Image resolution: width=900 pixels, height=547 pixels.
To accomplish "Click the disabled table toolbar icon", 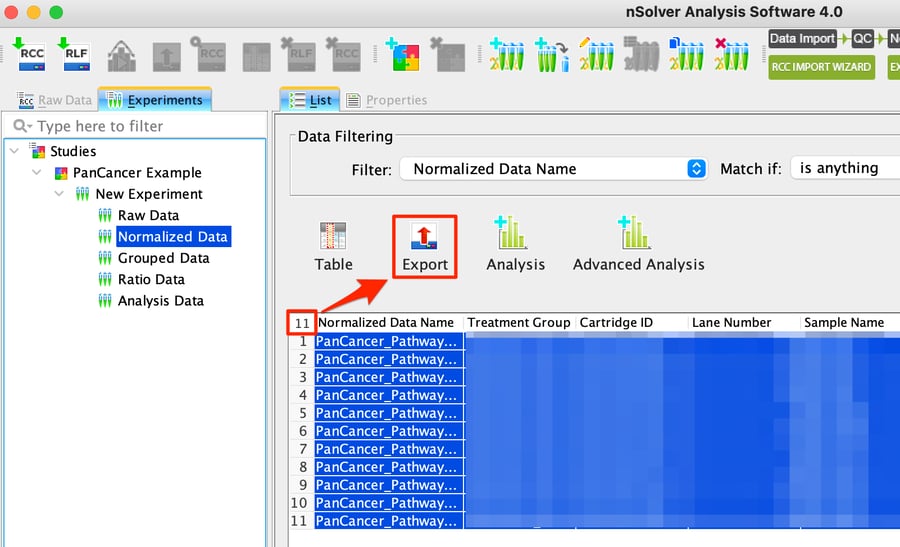I will point(257,57).
